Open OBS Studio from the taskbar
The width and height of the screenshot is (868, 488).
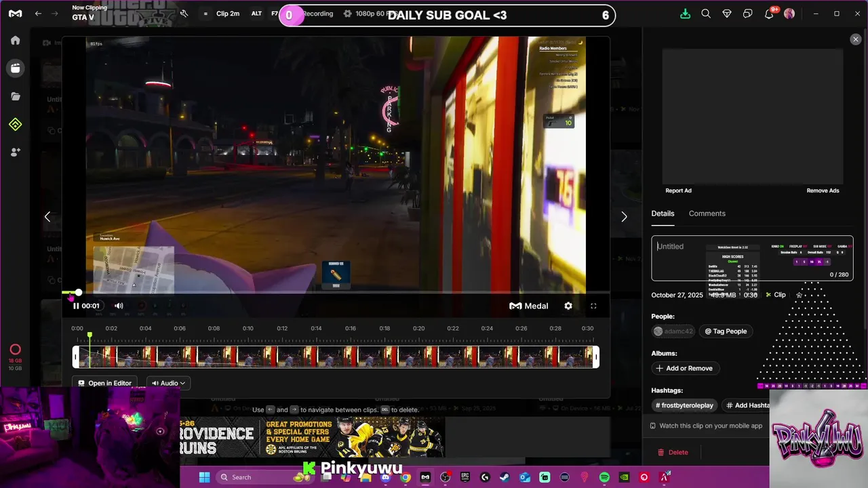point(445,477)
